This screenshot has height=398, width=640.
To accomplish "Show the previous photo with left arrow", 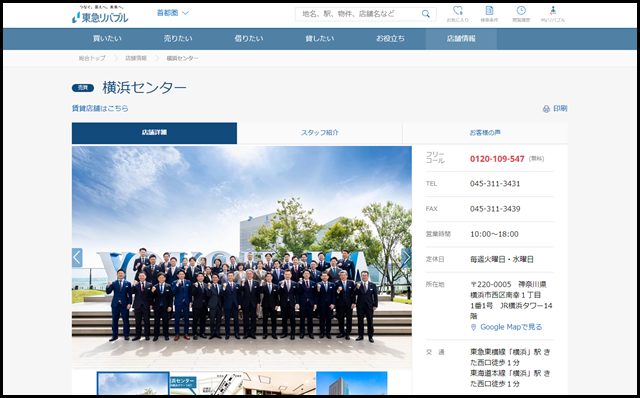I will coord(77,258).
